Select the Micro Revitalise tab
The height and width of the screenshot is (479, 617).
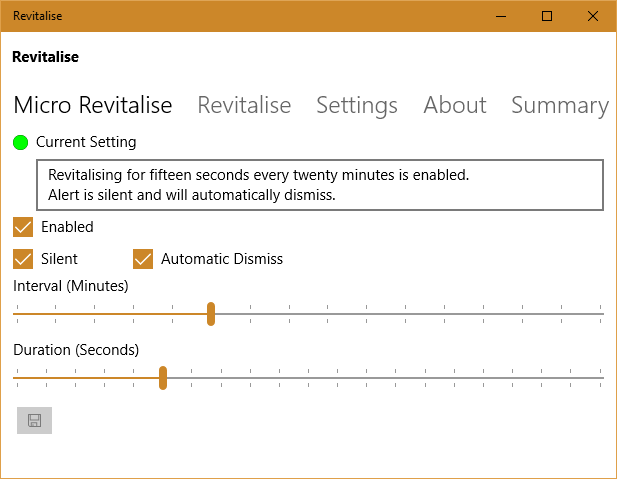click(93, 105)
